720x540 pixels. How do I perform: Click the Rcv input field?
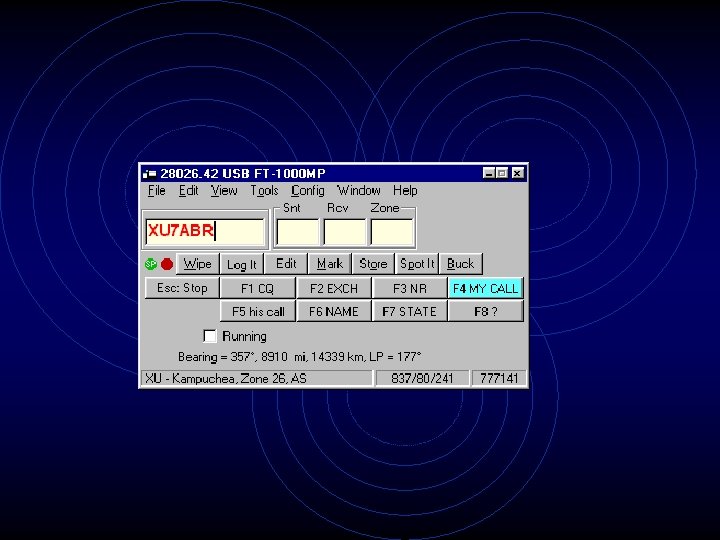[345, 232]
